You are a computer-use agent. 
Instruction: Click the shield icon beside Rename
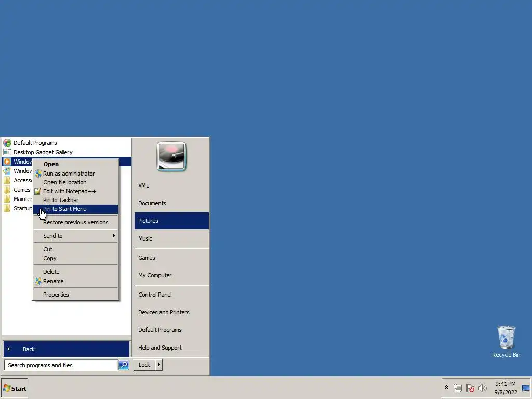[38, 281]
